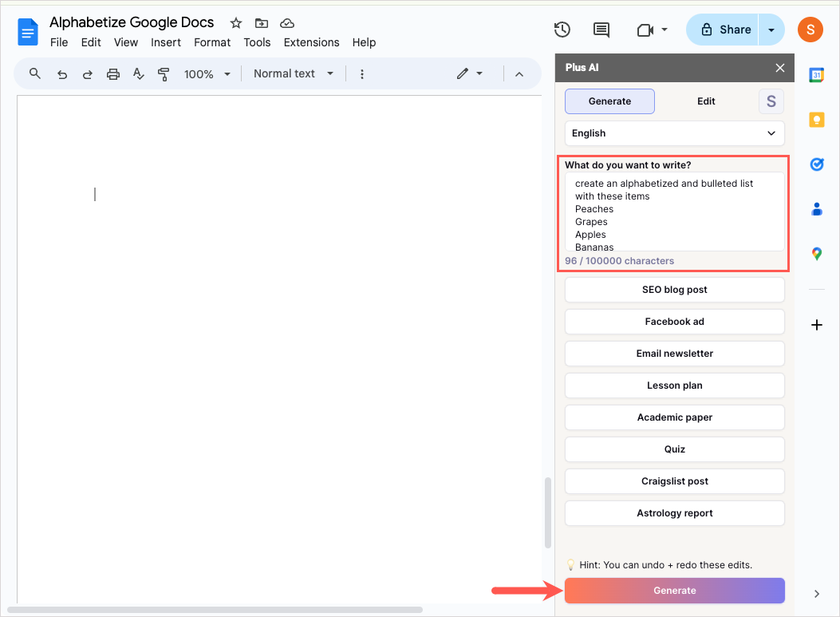The image size is (840, 617).
Task: Click the pencil editing mode icon
Action: pyautogui.click(x=463, y=73)
